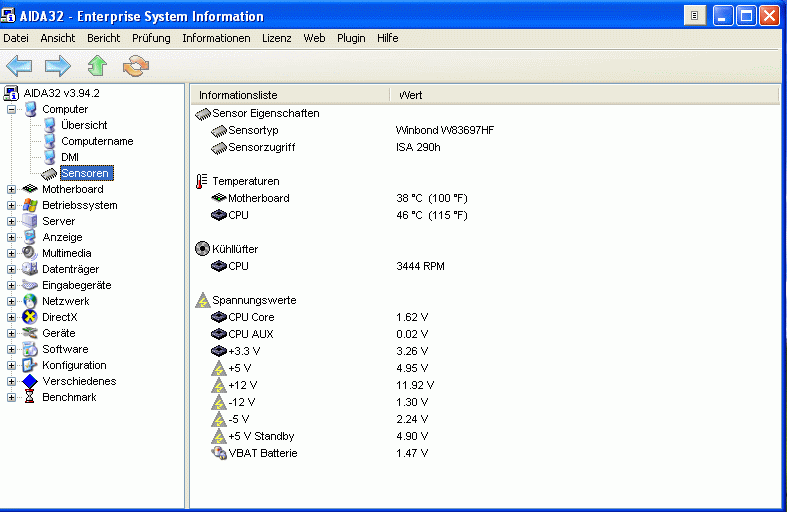Open the Ansicht menu
The height and width of the screenshot is (512, 787).
point(58,38)
